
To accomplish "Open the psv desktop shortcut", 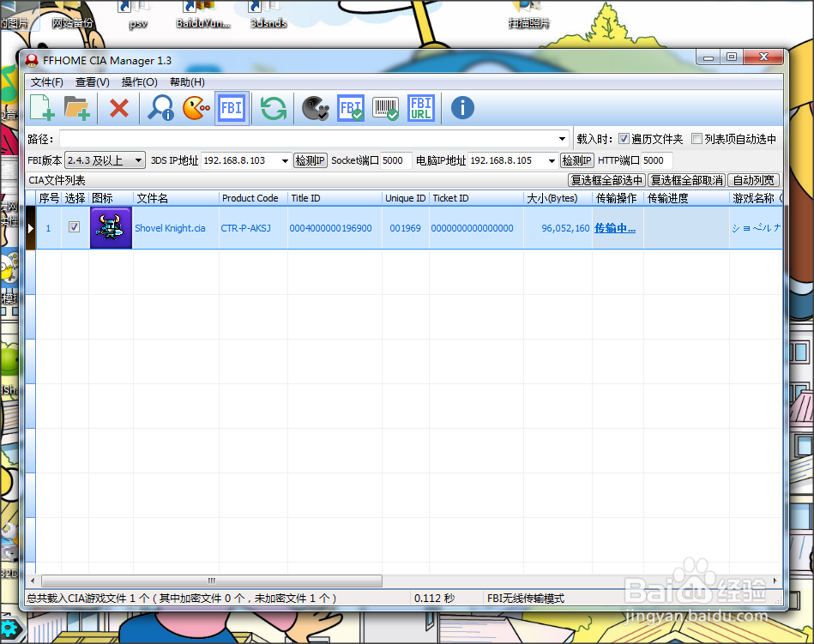I will (x=137, y=15).
